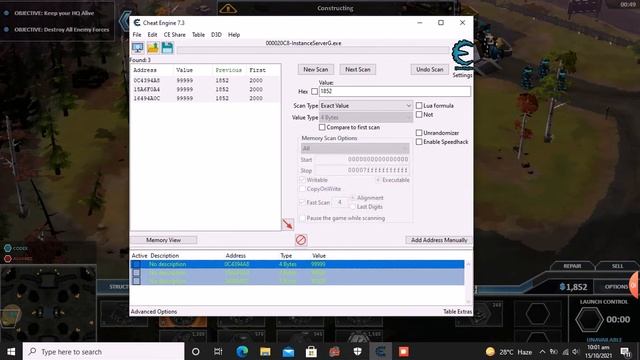The height and width of the screenshot is (360, 640).
Task: Open Cortana circle in taskbar
Action: coord(196,351)
